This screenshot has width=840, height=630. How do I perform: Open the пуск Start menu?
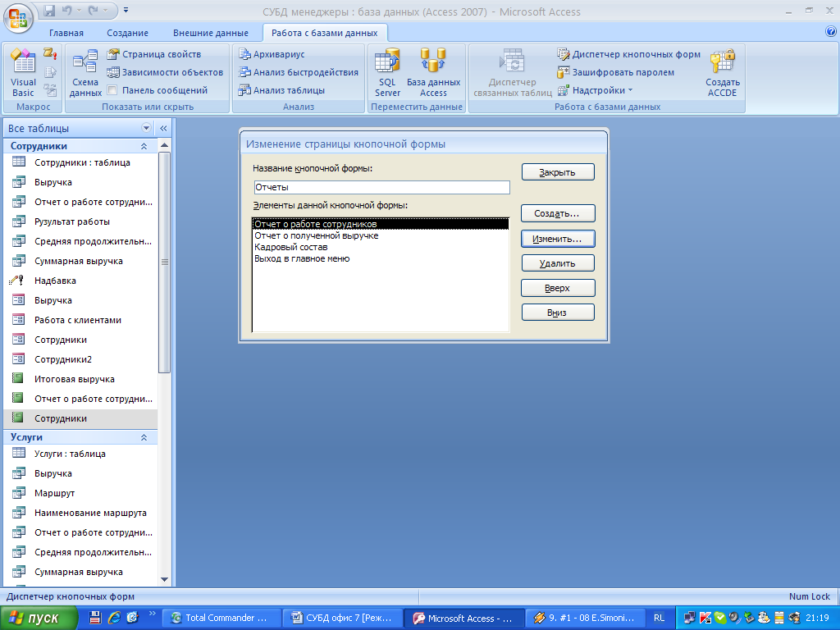tap(38, 619)
